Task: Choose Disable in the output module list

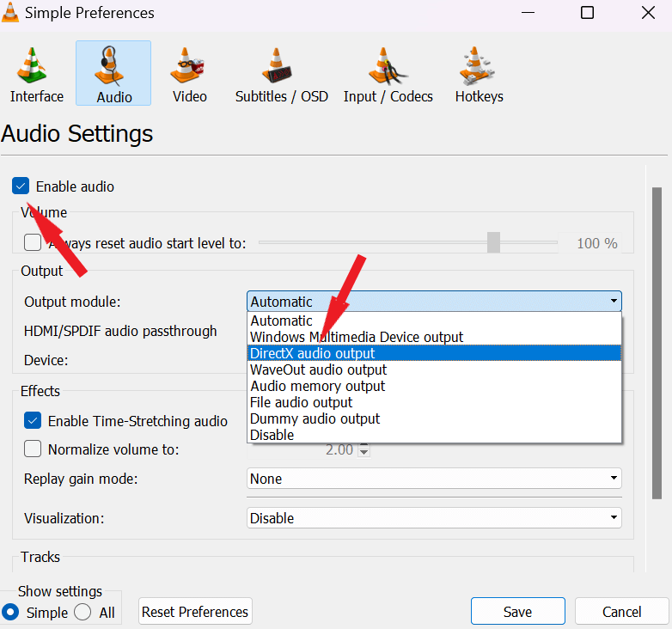Action: click(x=434, y=435)
